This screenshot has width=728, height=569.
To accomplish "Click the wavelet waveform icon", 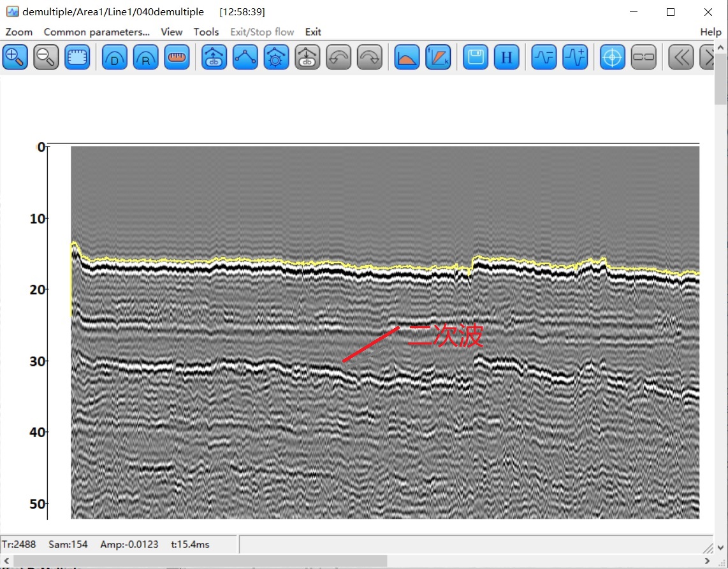I will coord(544,57).
